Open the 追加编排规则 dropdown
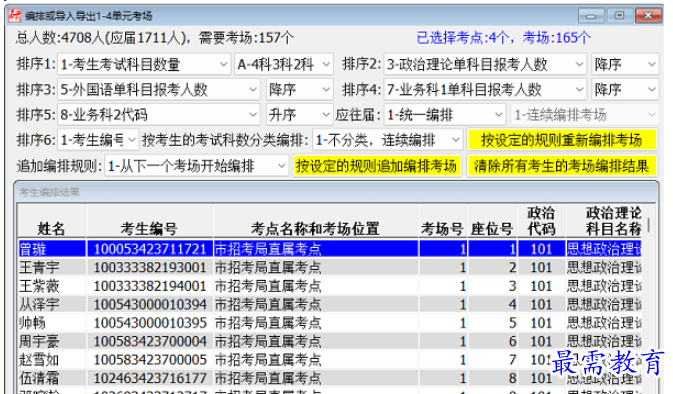673x394 pixels. coord(196,166)
